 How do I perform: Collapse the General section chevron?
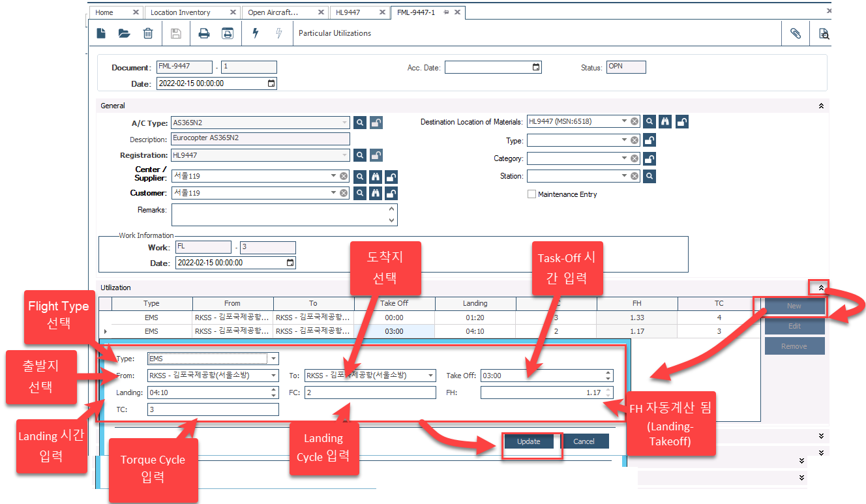[x=821, y=106]
